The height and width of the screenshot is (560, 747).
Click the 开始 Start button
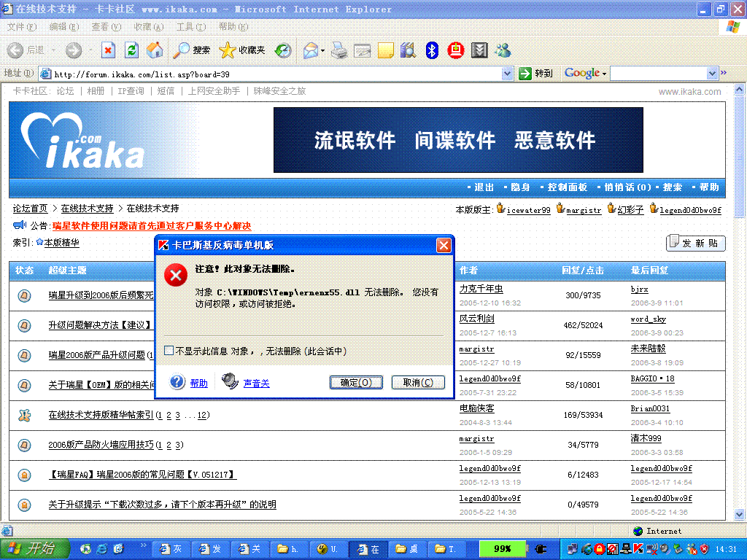[x=32, y=548]
